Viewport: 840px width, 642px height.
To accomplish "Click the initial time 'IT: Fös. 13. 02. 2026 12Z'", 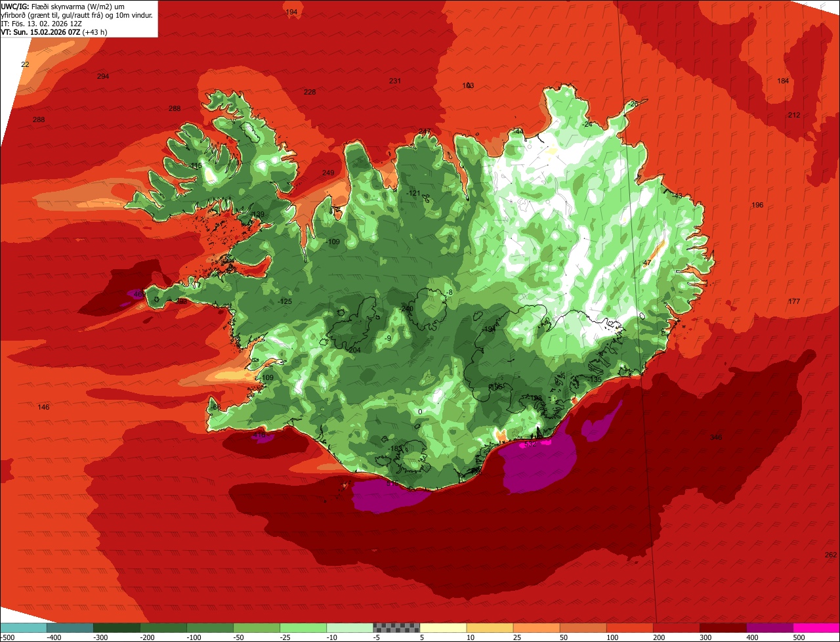I will (x=43, y=23).
